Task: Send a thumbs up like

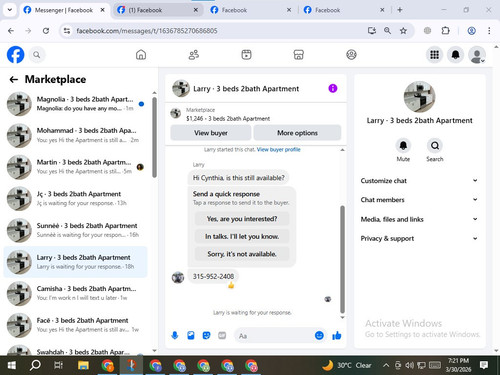Action: click(337, 335)
